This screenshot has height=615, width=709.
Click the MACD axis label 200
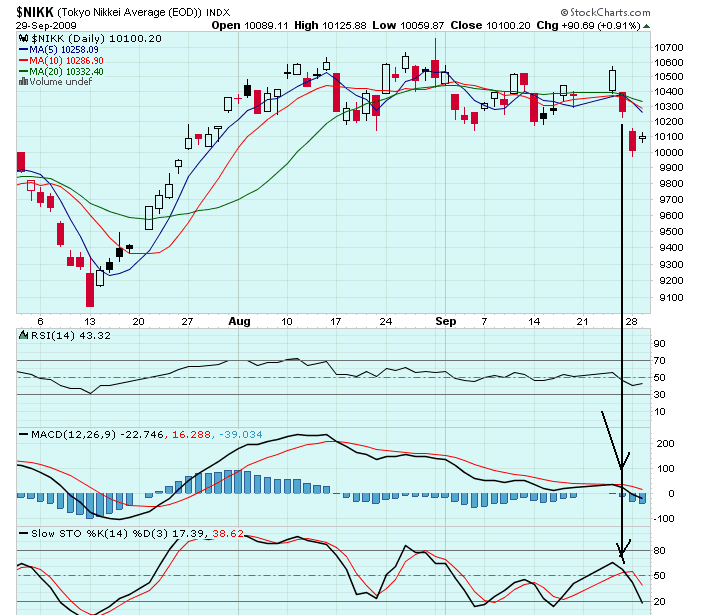click(x=665, y=444)
